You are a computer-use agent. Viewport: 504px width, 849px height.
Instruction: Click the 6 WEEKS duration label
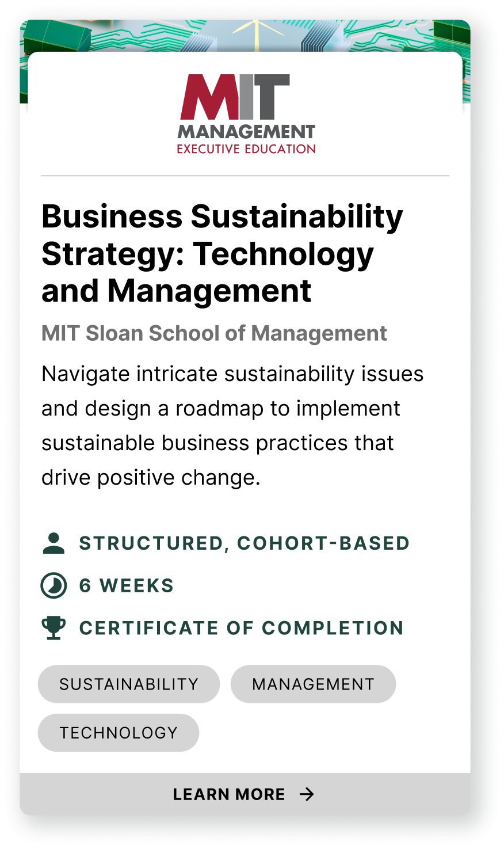pyautogui.click(x=127, y=586)
